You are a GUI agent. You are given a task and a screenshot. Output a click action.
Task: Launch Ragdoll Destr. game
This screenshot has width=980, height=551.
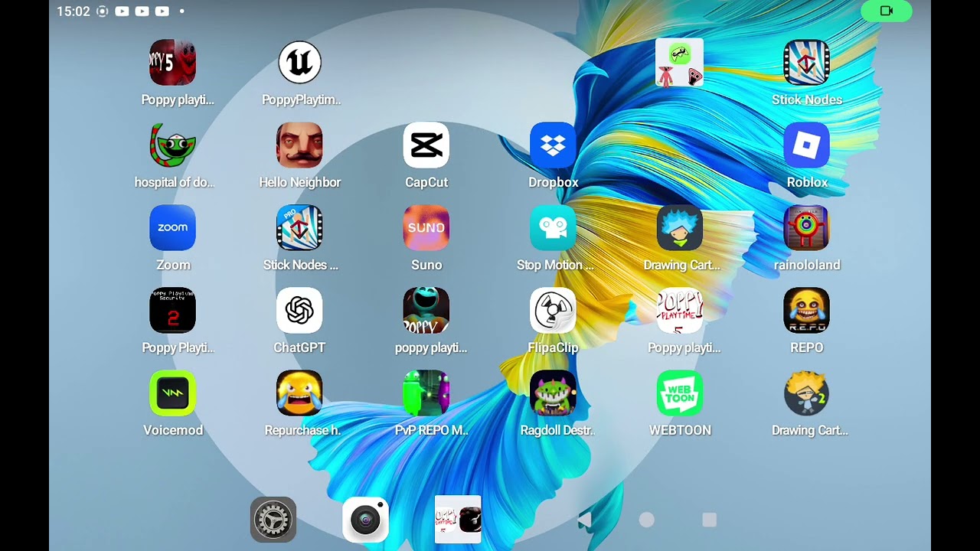553,393
